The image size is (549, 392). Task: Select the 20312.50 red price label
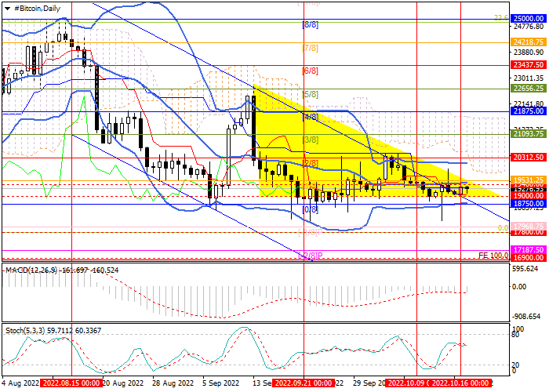[529, 158]
